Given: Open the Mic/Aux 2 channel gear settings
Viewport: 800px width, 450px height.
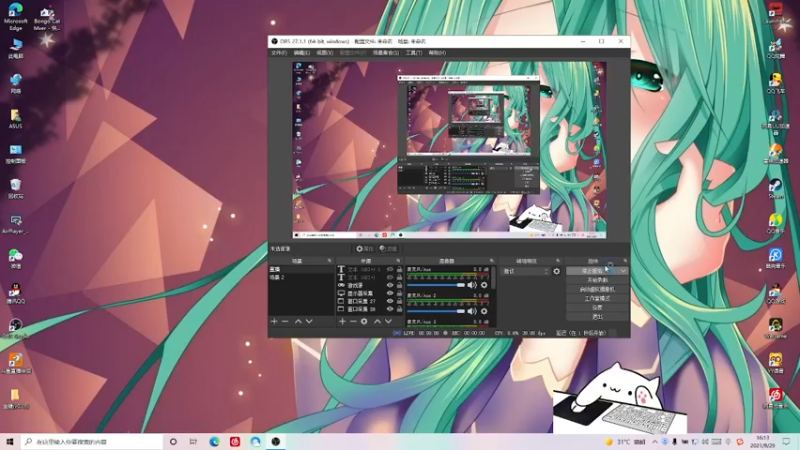Looking at the screenshot, I should [484, 311].
